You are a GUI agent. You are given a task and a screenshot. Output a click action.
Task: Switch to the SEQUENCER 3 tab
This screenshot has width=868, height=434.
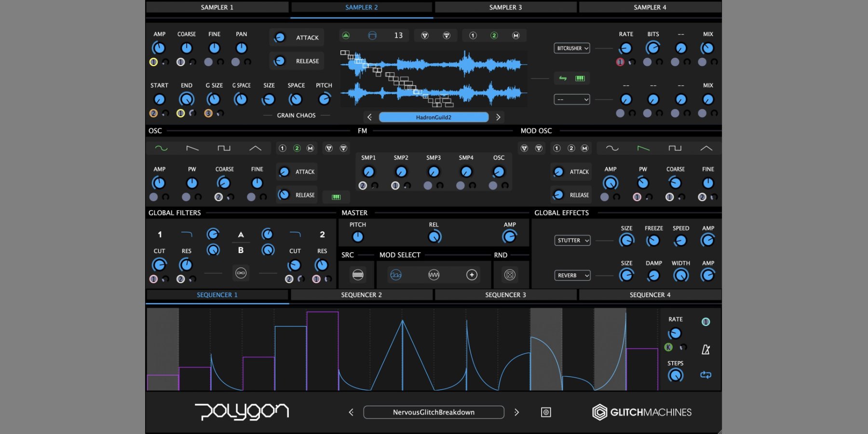point(505,295)
